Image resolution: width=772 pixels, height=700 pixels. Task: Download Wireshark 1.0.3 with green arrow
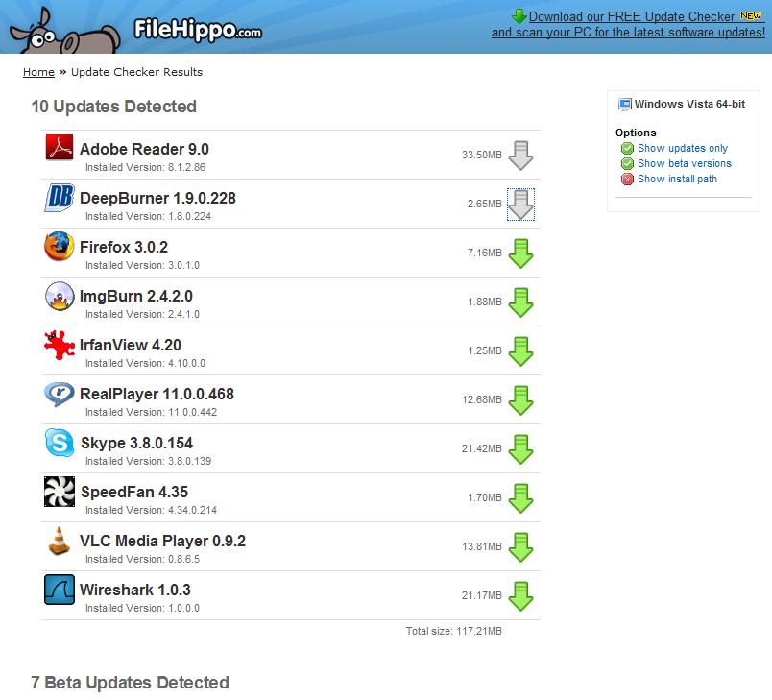coord(520,596)
